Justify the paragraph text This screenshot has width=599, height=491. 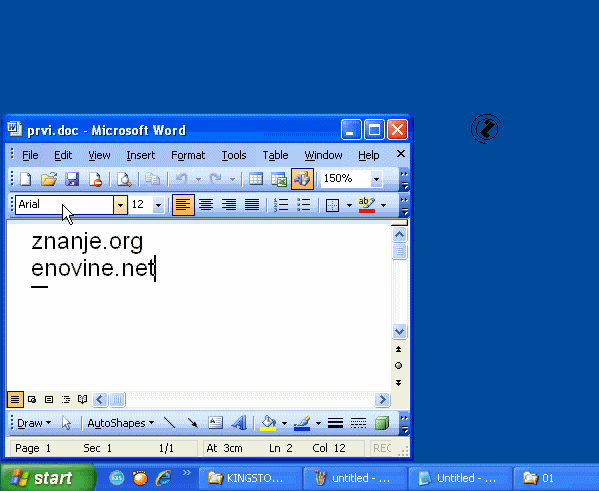click(x=252, y=205)
